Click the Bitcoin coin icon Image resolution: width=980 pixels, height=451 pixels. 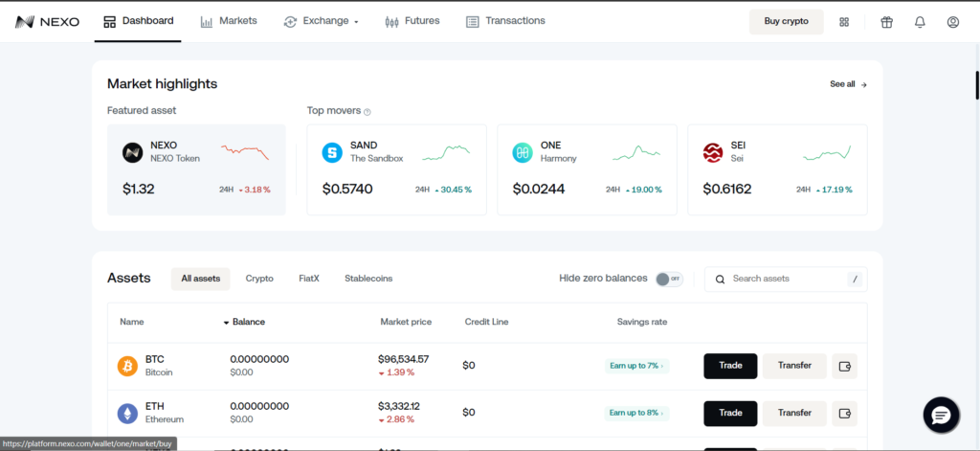pos(127,366)
